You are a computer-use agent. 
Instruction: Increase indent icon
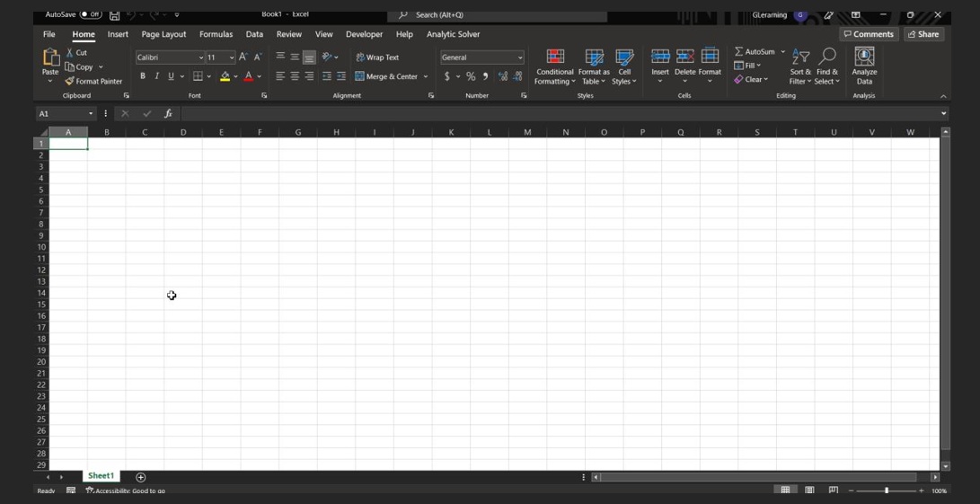point(341,76)
